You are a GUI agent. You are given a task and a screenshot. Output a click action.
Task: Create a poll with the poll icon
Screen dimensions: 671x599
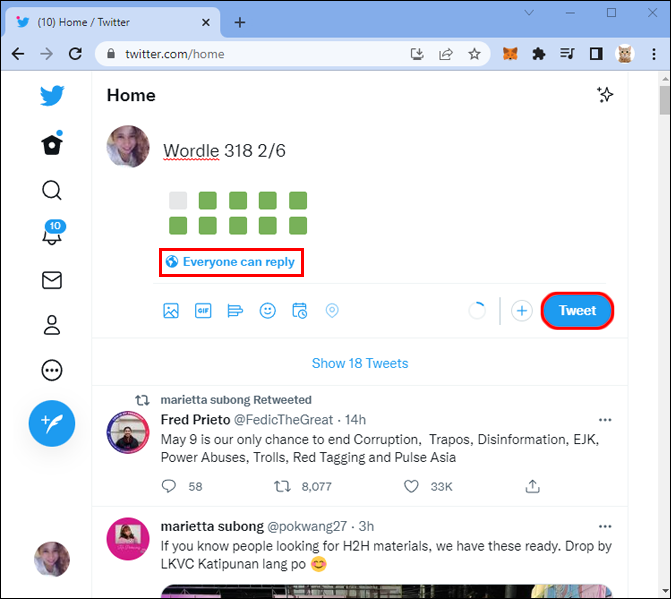coord(235,311)
